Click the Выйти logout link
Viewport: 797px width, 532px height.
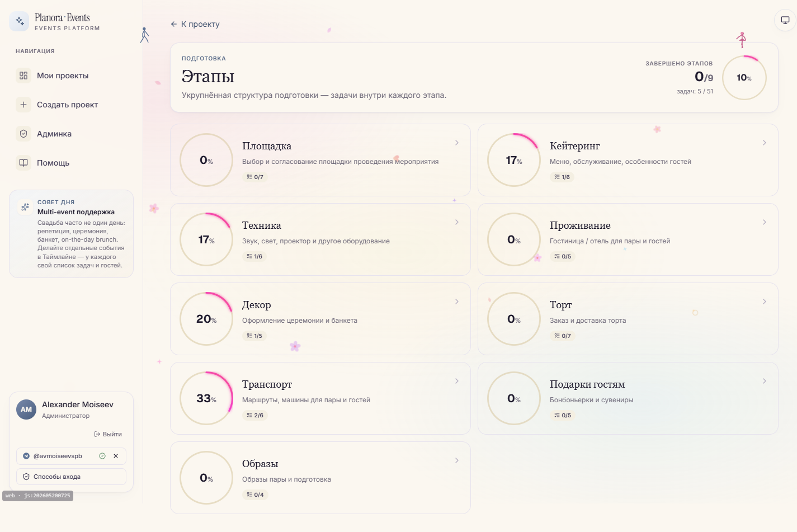coord(108,434)
